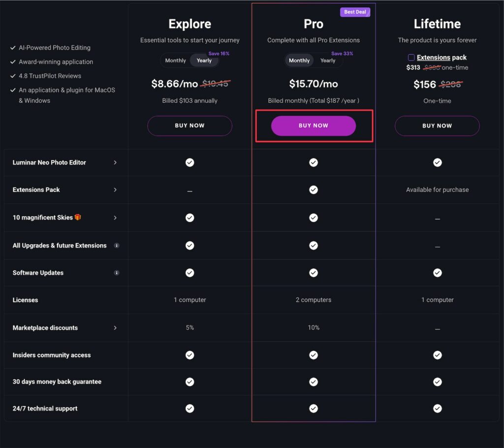Click Pro checkmark in 30 days money back row
Screen dimensions: 504x448
(x=314, y=382)
